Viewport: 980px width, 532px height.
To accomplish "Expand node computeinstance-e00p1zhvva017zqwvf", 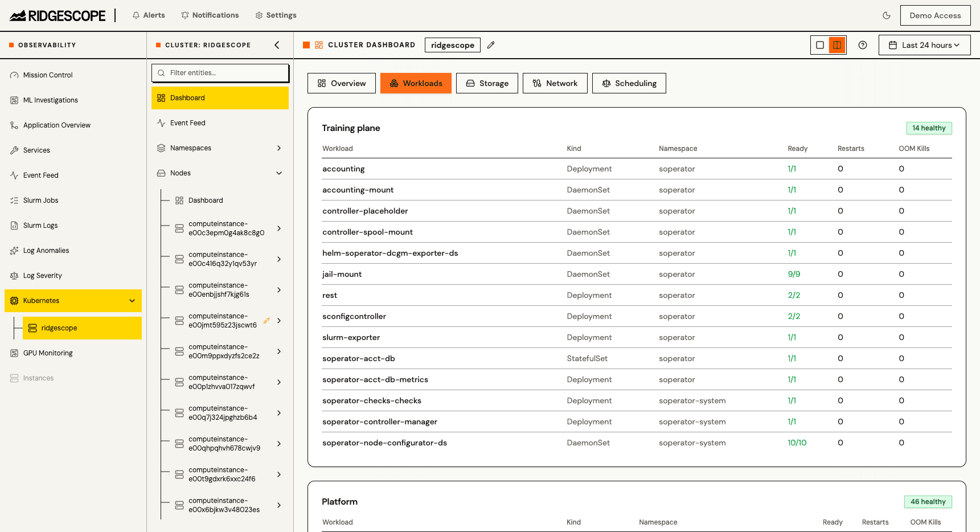I will [x=279, y=382].
